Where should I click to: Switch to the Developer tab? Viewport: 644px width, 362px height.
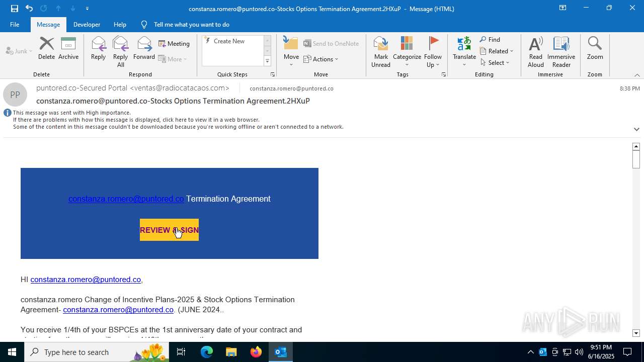87,24
